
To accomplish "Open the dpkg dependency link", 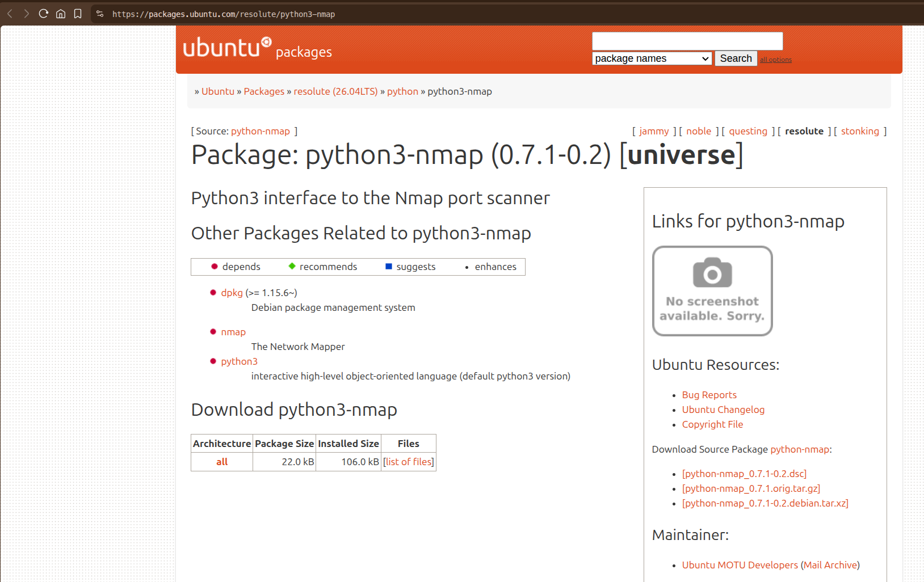I will (x=232, y=293).
